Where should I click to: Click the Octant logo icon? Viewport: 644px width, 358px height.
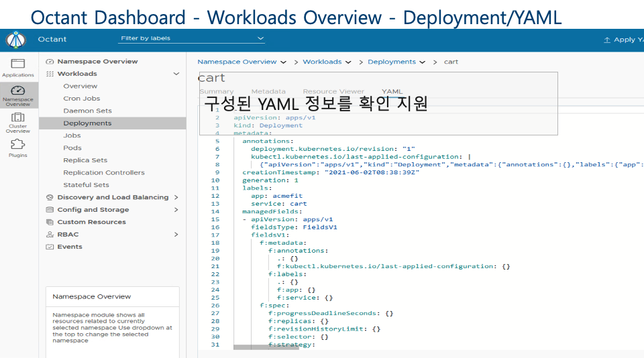(16, 40)
